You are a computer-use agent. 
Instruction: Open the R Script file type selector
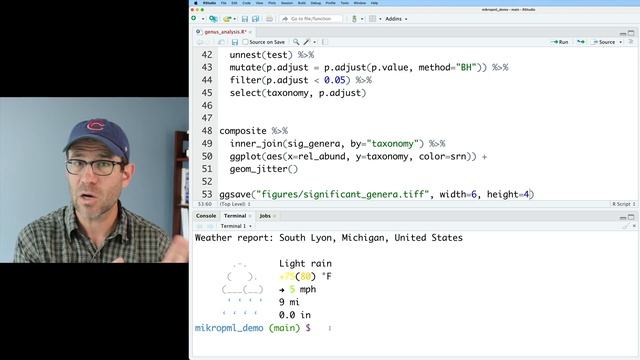pyautogui.click(x=623, y=204)
